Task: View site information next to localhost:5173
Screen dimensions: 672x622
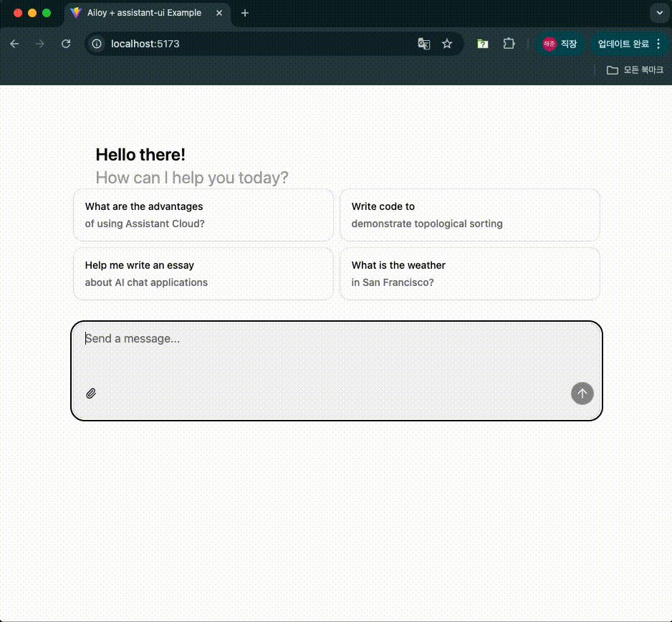Action: pyautogui.click(x=98, y=44)
